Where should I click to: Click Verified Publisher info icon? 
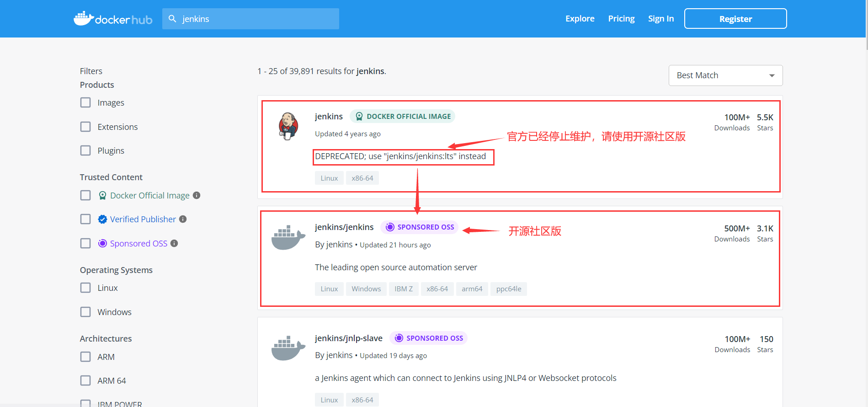tap(183, 219)
